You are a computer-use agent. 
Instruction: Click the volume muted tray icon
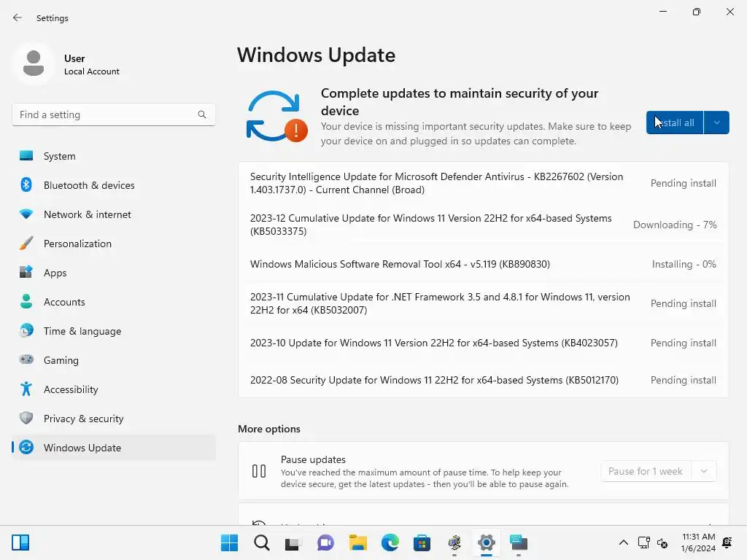(x=662, y=542)
